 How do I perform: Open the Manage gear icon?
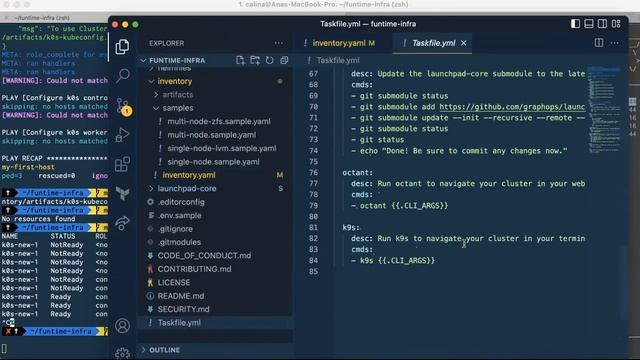click(x=122, y=353)
